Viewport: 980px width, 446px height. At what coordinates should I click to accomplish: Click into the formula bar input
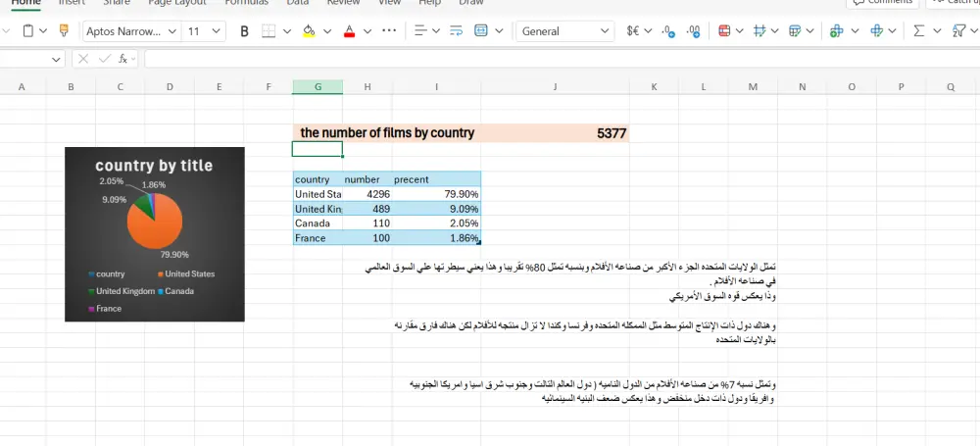(x=562, y=60)
